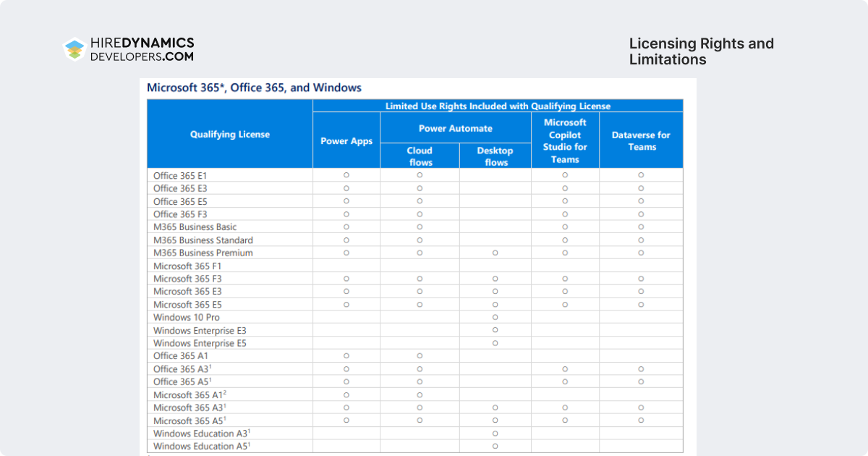Click the Desktop flows circle for Windows Enterprise E5
Screen dimensions: 868x456
coord(495,343)
